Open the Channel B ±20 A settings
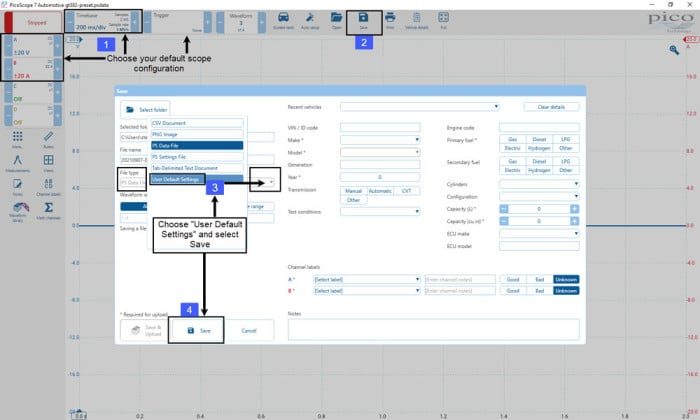The width and height of the screenshot is (700, 420). pyautogui.click(x=33, y=69)
